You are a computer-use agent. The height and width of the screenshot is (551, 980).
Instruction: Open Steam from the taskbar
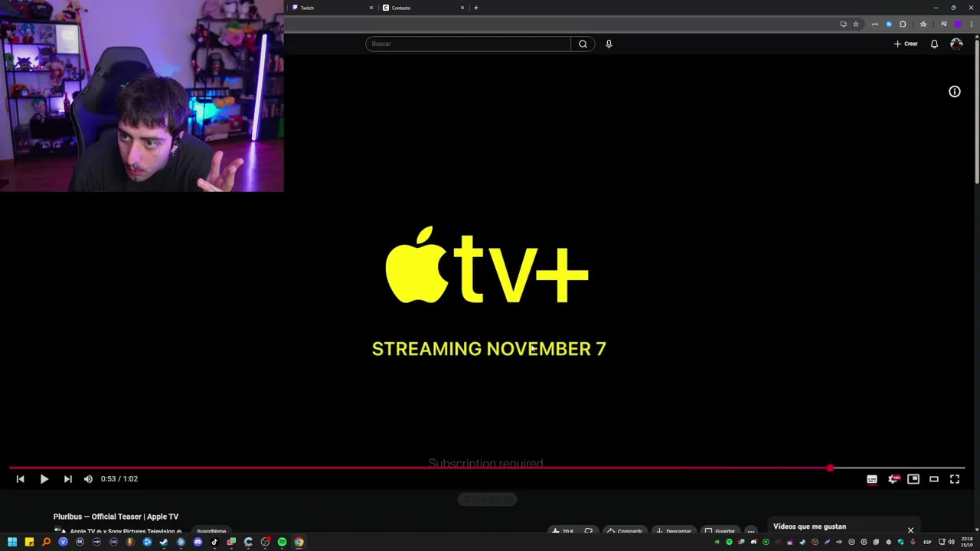[x=164, y=542]
